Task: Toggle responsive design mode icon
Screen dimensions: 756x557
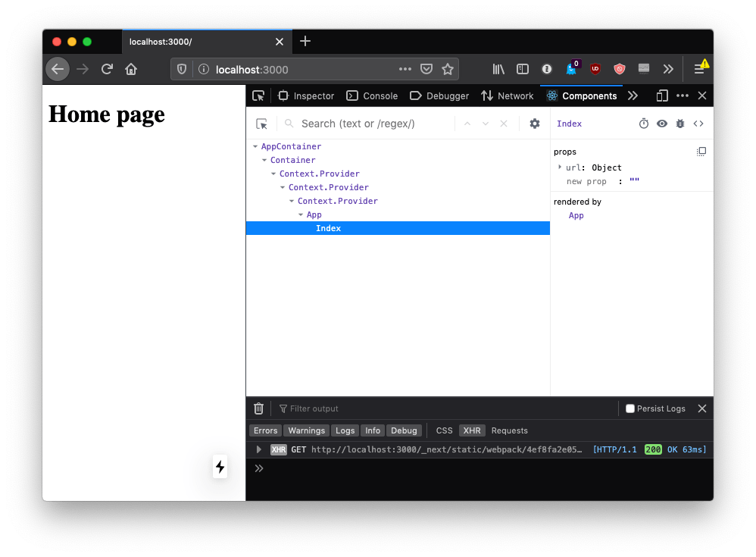Action: pyautogui.click(x=662, y=95)
